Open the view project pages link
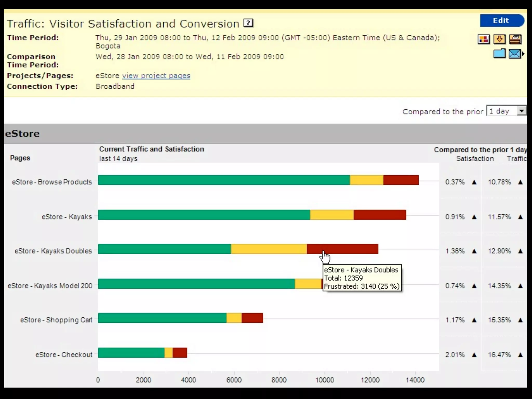This screenshot has width=532, height=399. (x=156, y=76)
